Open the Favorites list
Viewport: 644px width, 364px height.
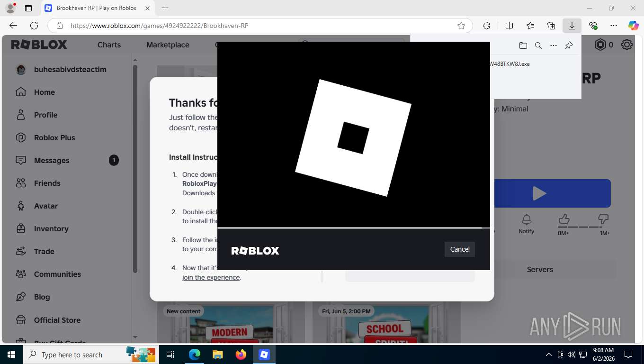coord(530,26)
